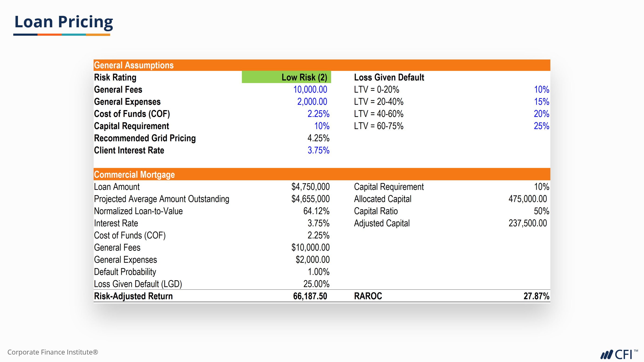
Task: Click the Commercial Mortgage orange header
Action: [x=134, y=174]
